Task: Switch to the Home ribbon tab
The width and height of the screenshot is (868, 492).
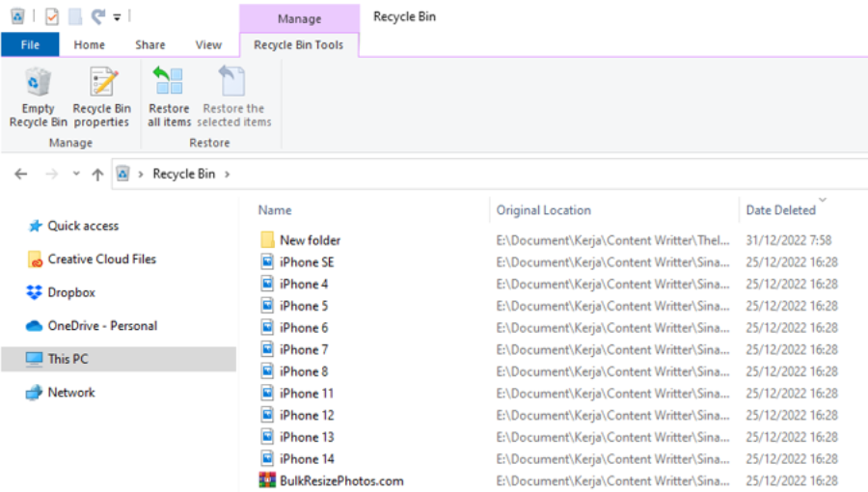Action: (x=89, y=44)
